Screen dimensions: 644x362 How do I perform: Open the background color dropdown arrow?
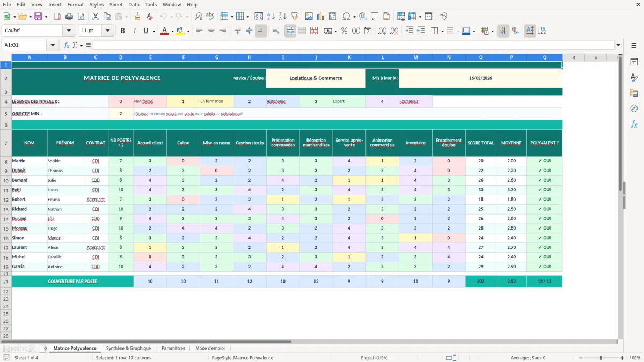(x=188, y=31)
